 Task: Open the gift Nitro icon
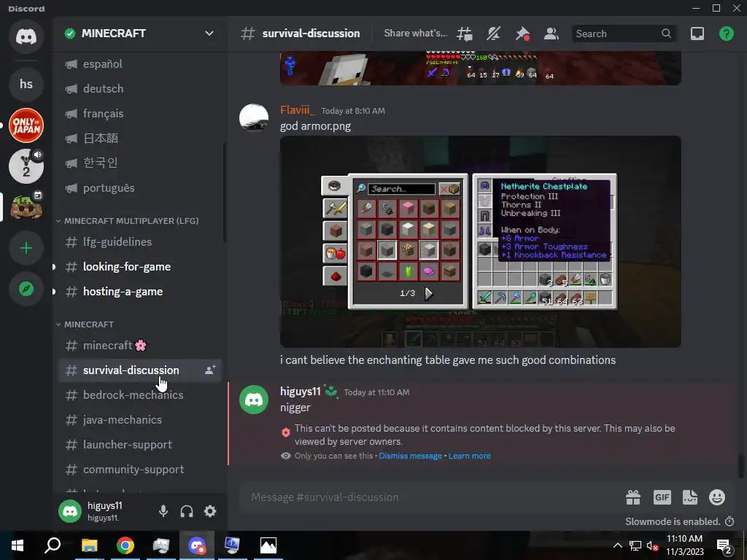coord(633,497)
